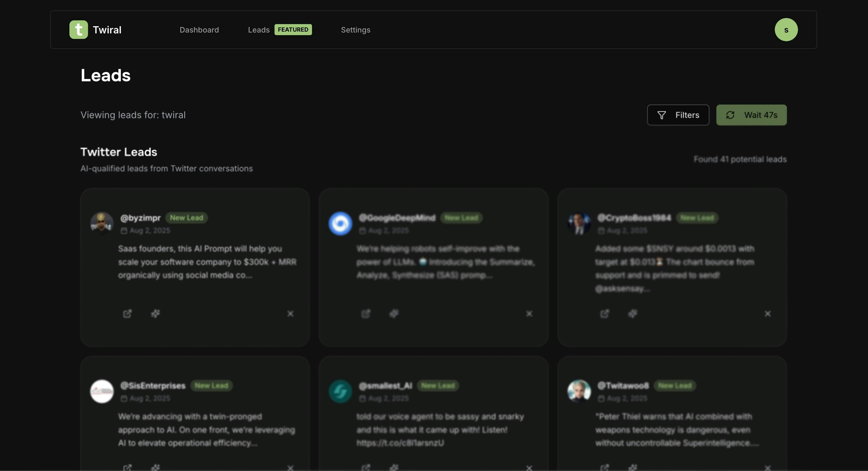Click the tweet text 'Saas founders, this AI Prompt'

coord(207,262)
